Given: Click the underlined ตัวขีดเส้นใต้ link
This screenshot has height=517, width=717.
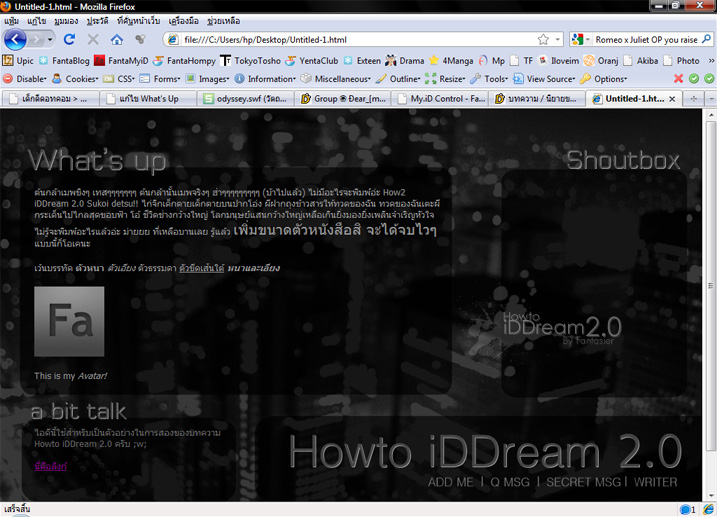Looking at the screenshot, I should [202, 268].
